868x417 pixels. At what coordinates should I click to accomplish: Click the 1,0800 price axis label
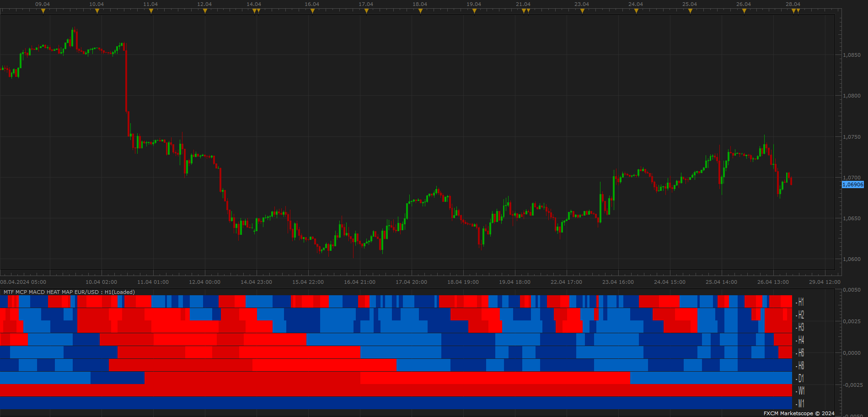pyautogui.click(x=852, y=96)
